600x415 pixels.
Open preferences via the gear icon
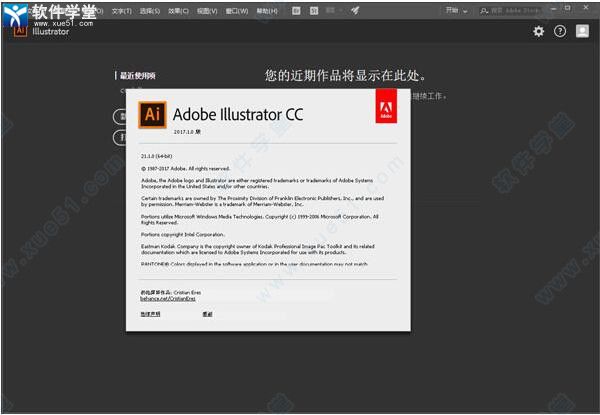click(538, 31)
